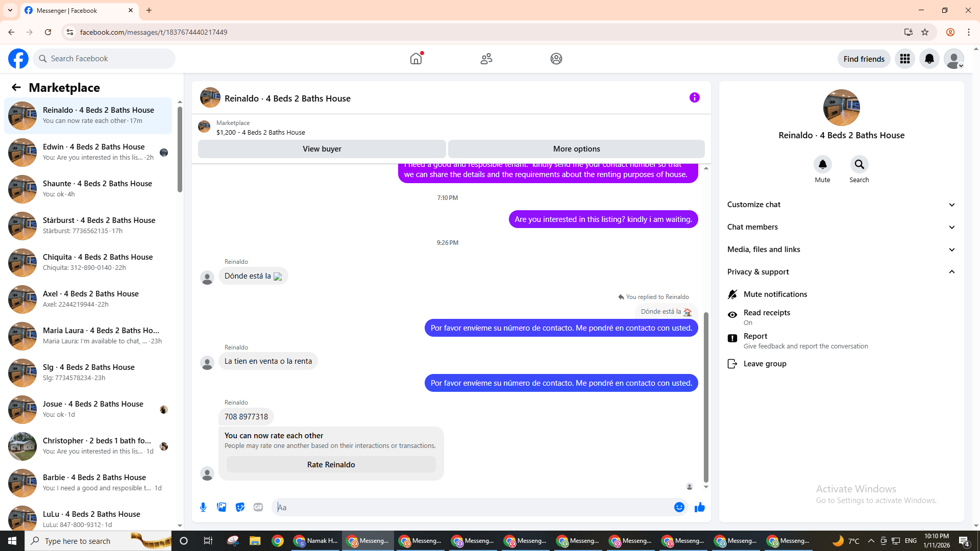Focus the Aa message input field
The height and width of the screenshot is (551, 980).
[473, 507]
